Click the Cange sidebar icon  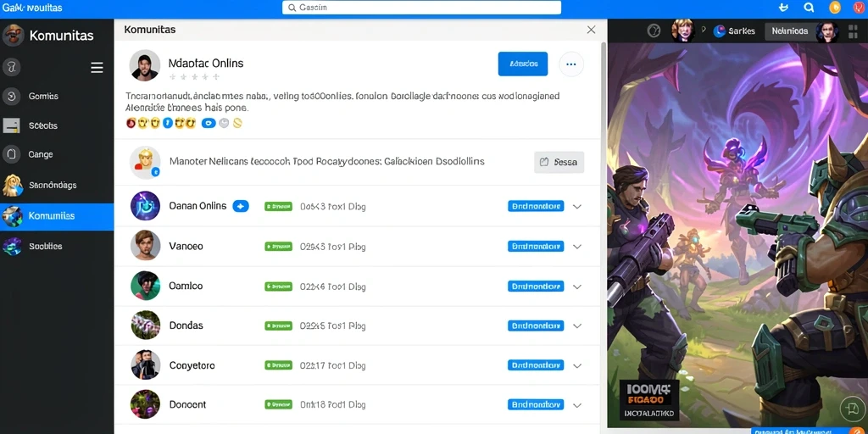pyautogui.click(x=12, y=154)
